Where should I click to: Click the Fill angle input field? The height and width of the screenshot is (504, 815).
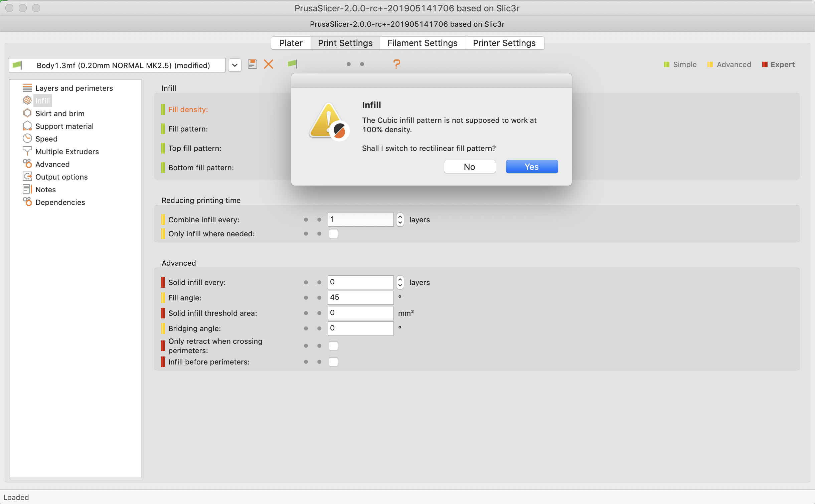(x=360, y=298)
